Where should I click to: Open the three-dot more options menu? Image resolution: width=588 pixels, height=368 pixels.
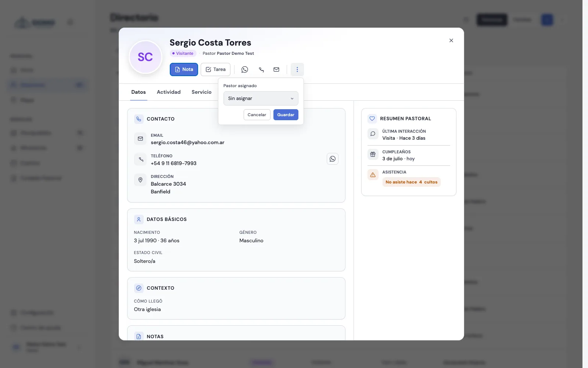(x=297, y=69)
